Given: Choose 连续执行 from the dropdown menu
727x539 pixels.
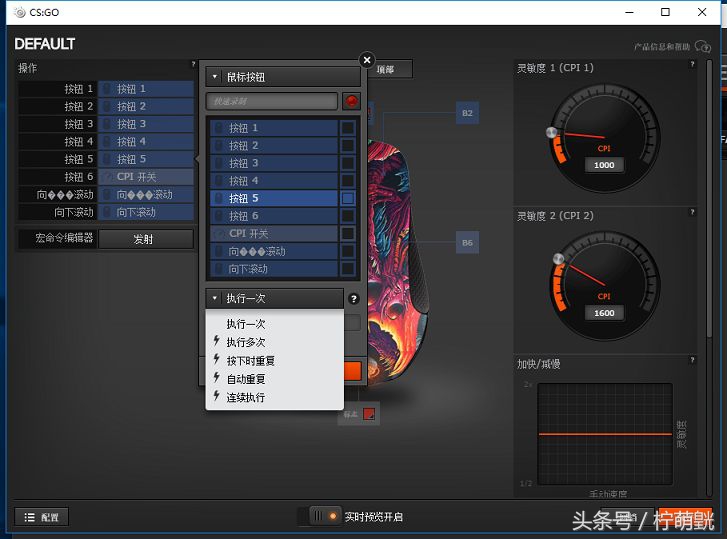Looking at the screenshot, I should point(274,397).
